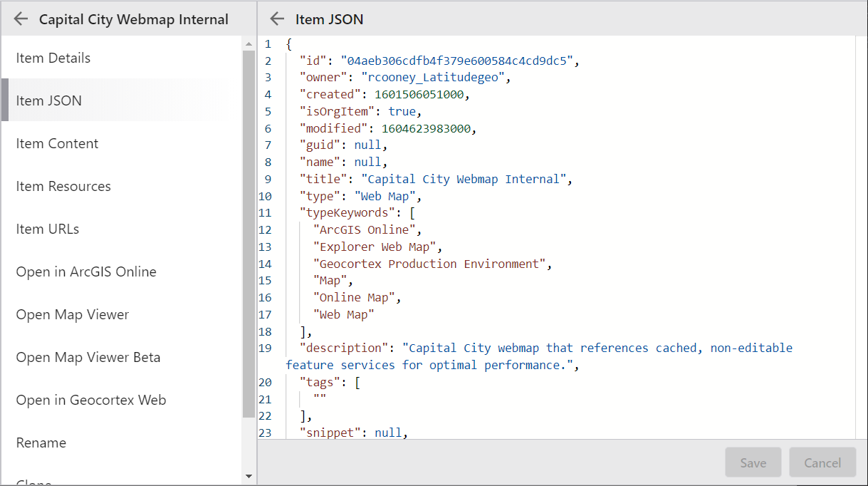Click the isOrgItem true value
868x486 pixels.
pyautogui.click(x=402, y=111)
